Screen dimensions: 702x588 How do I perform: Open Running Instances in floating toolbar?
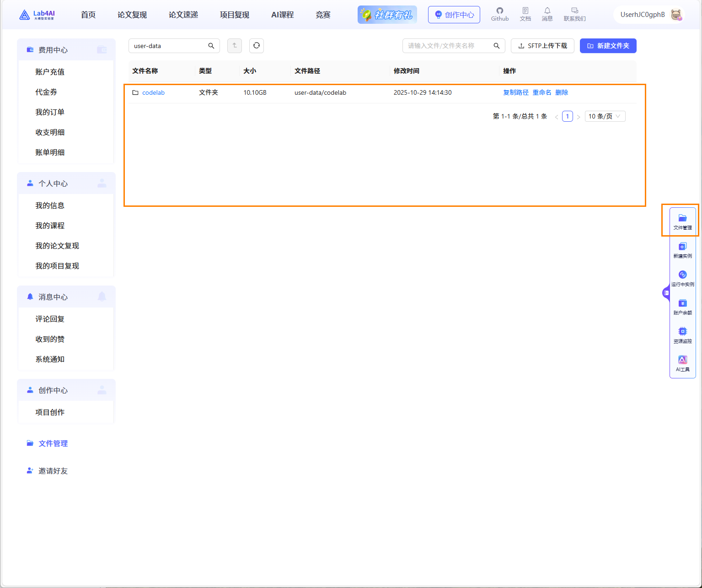click(682, 279)
